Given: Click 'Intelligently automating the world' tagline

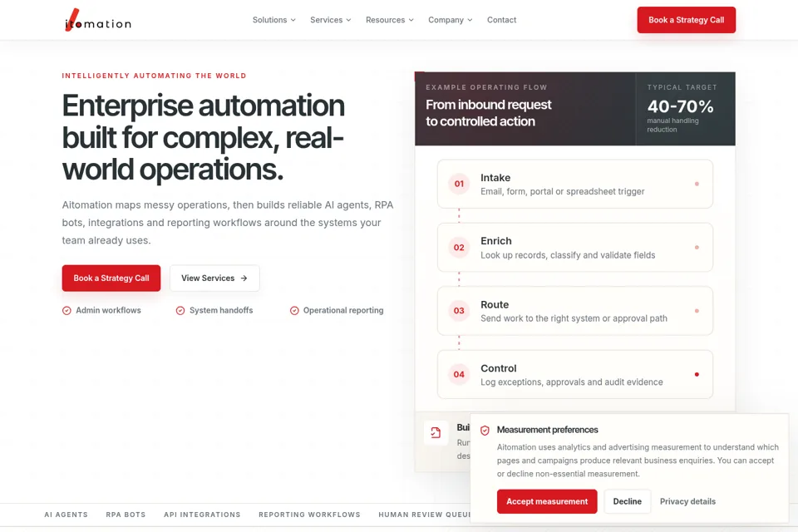Looking at the screenshot, I should (x=155, y=76).
